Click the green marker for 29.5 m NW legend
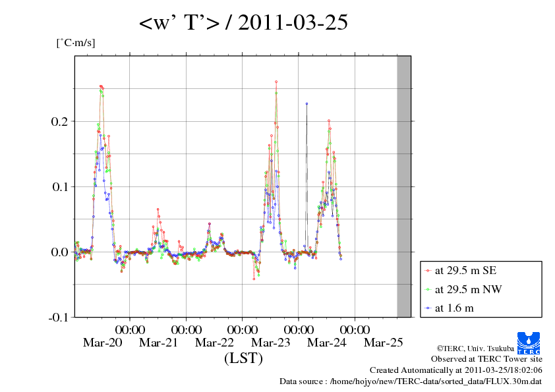This screenshot has height=392, width=555. pos(428,289)
